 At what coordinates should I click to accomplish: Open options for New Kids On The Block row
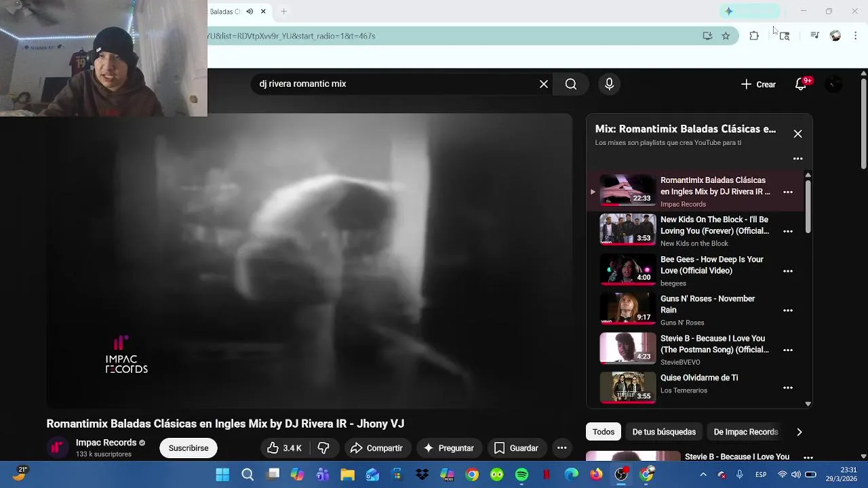click(x=788, y=231)
